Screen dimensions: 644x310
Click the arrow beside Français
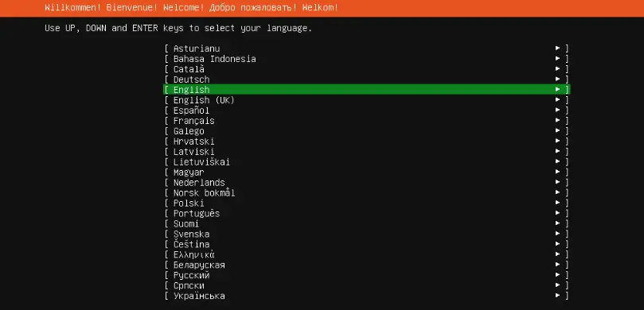pyautogui.click(x=557, y=120)
